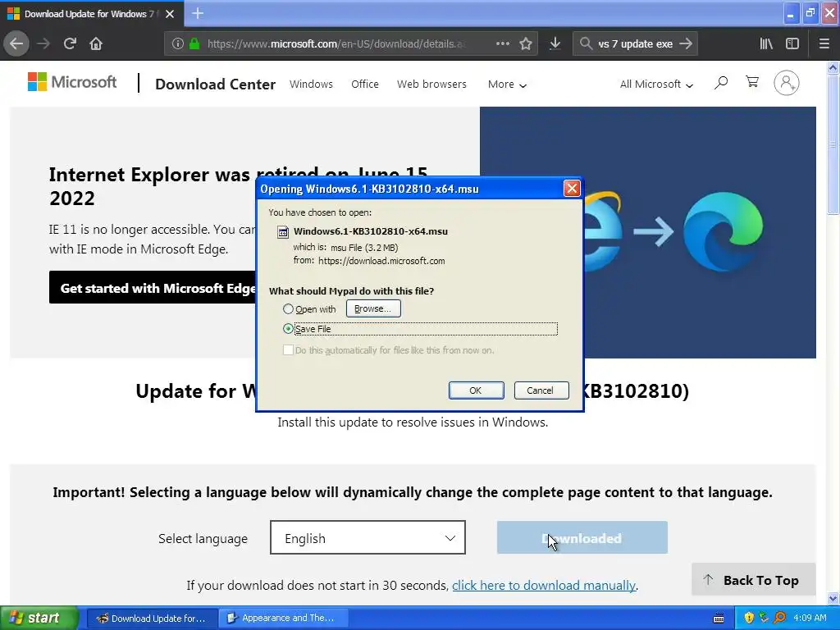
Task: Click the scrollbar up arrow
Action: click(x=833, y=67)
